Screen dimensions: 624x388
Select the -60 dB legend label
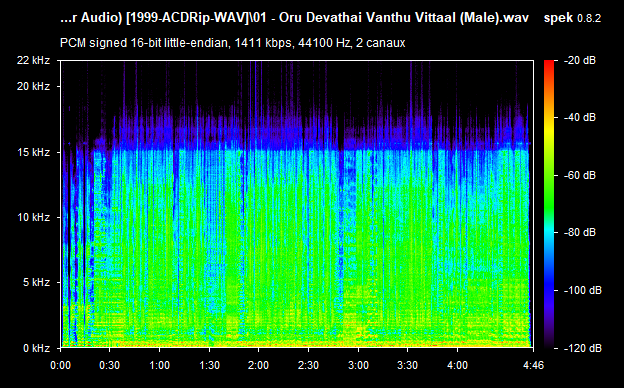(580, 175)
